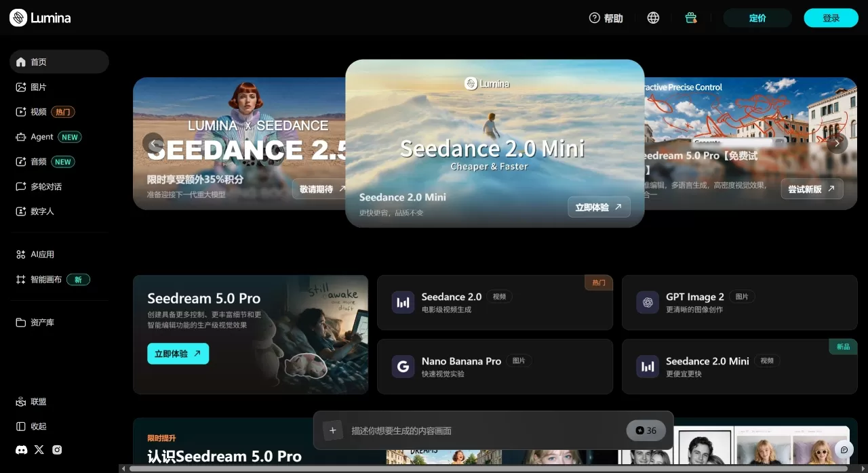
Task: Click 立即体验 on the Seedream 5.0 Pro card
Action: (x=178, y=354)
